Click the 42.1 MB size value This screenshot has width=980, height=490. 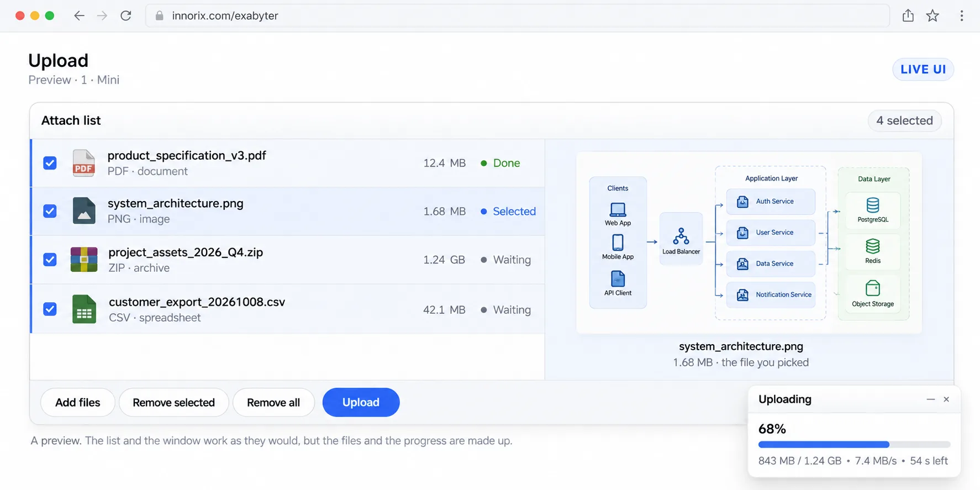point(444,310)
